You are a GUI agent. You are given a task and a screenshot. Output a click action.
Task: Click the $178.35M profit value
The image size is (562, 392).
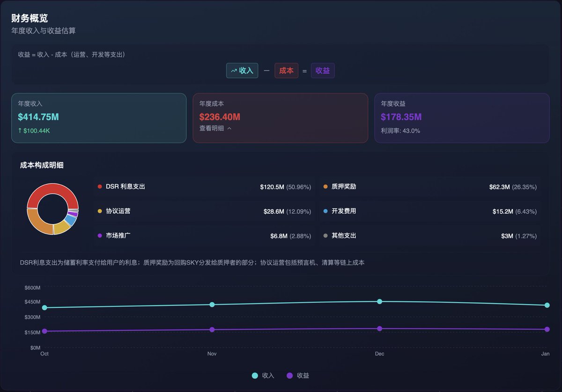[x=401, y=117]
